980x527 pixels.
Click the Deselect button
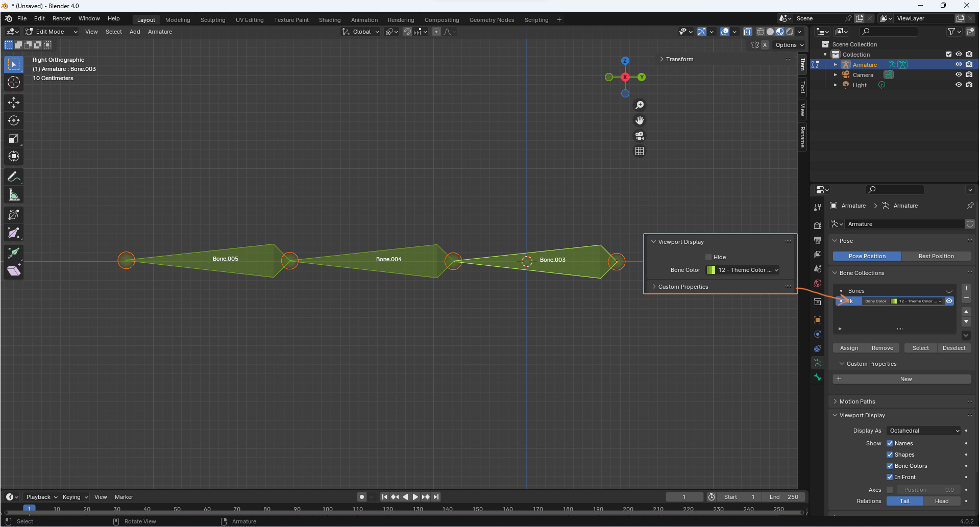pos(954,348)
